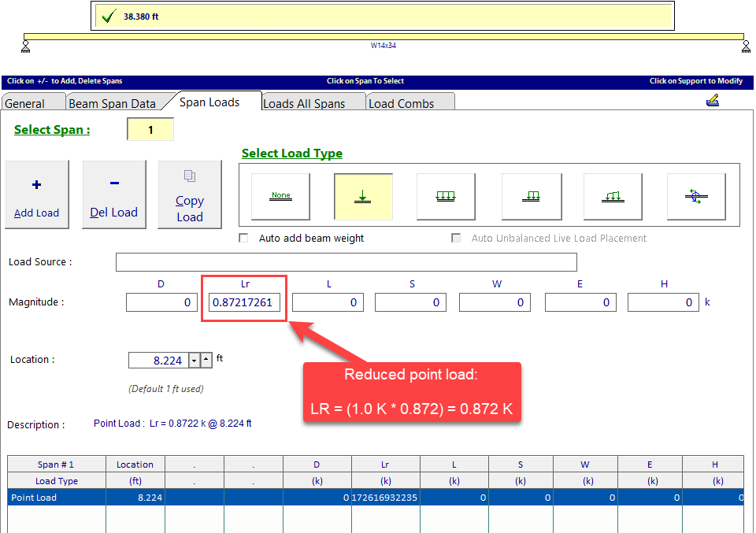Switch to Load Combs tab
This screenshot has width=756, height=533.
tap(410, 103)
